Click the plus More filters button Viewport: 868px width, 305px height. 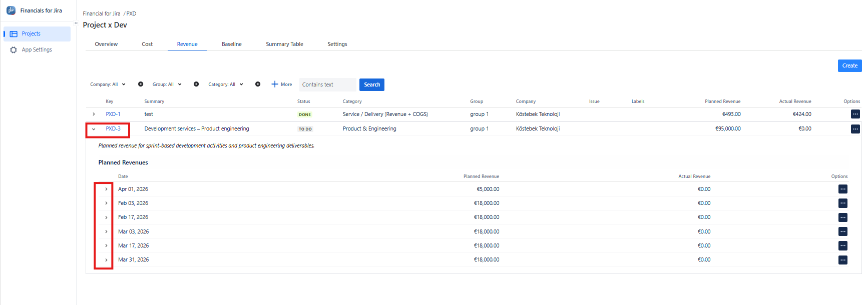(282, 84)
